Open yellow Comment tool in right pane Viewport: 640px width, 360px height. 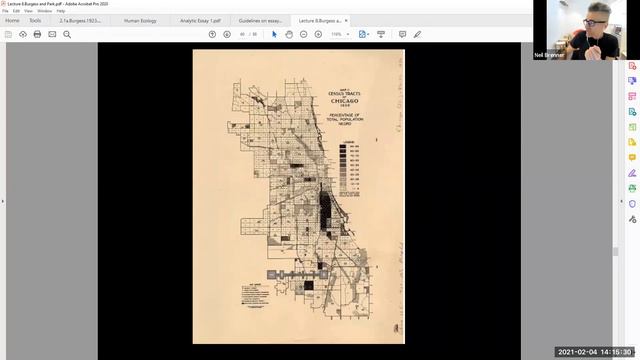tap(632, 158)
